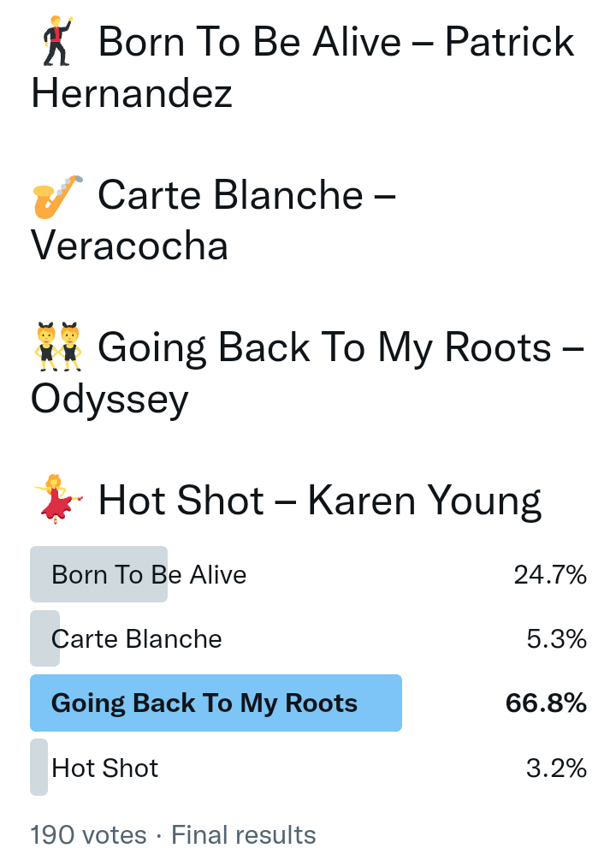
Task: Click the 5.3% result value
Action: point(556,639)
